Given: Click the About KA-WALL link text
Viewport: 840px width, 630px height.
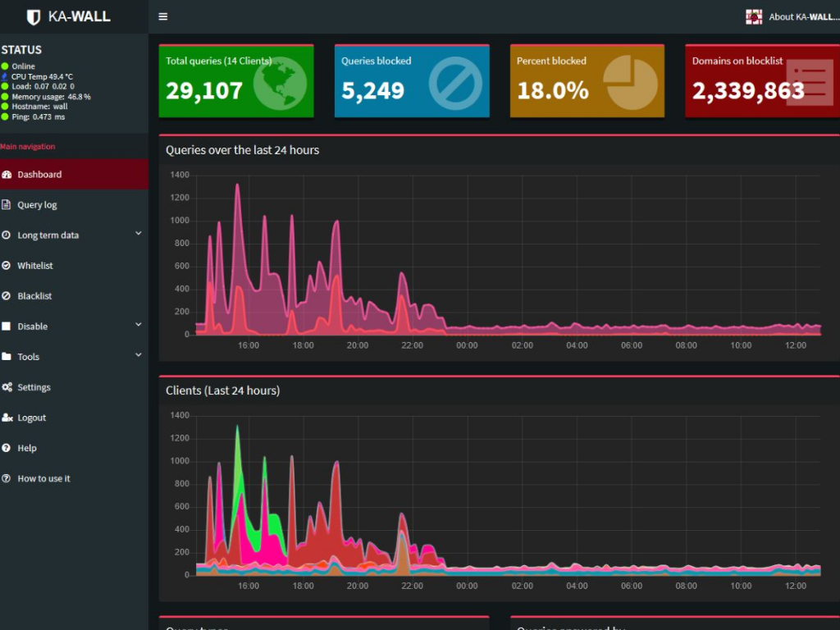Looking at the screenshot, I should (x=804, y=17).
